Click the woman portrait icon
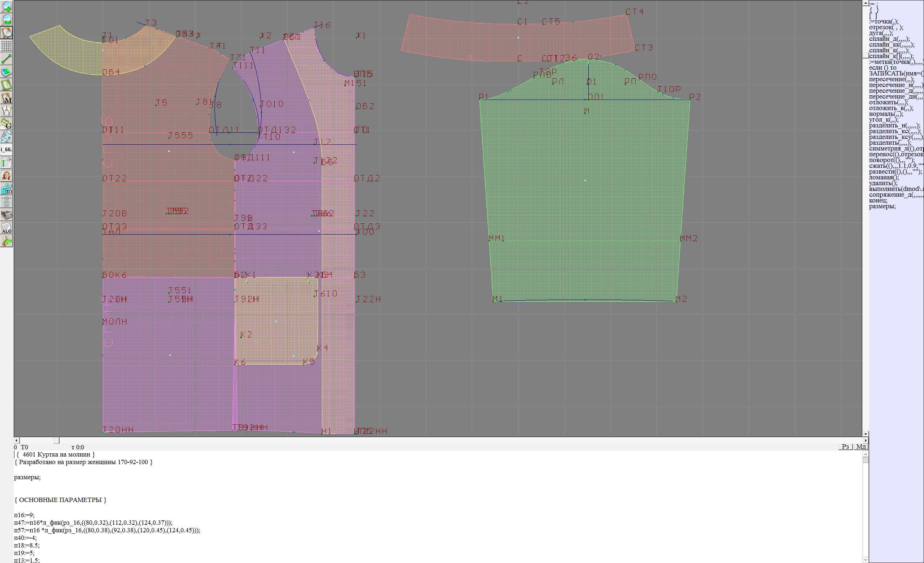This screenshot has height=563, width=924. click(x=6, y=176)
